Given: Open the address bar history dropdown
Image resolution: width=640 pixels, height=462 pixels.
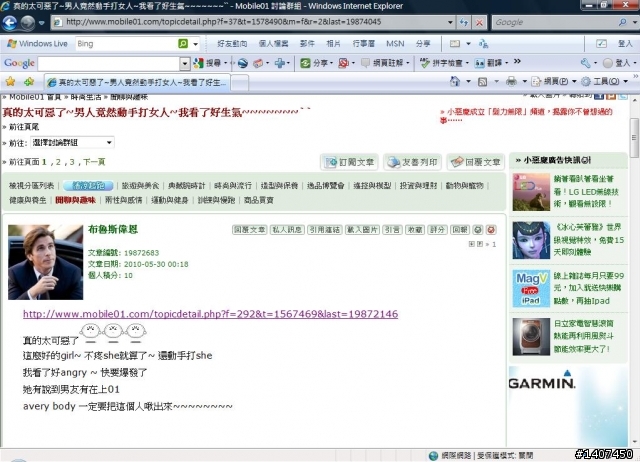Looking at the screenshot, I should click(450, 22).
